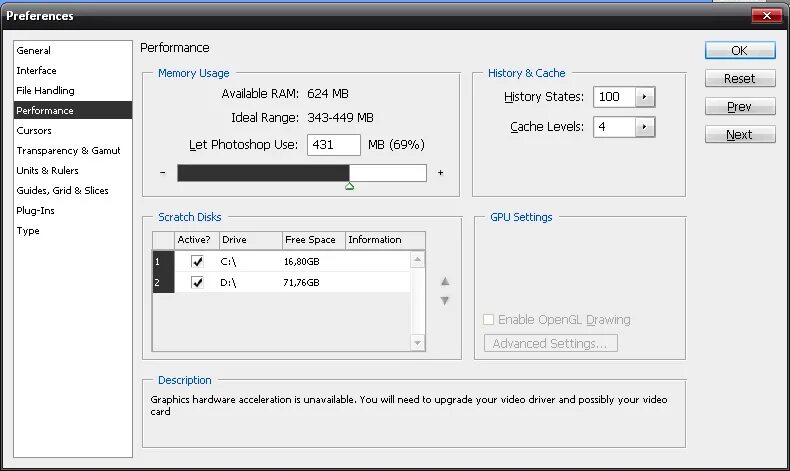Move scratch disk up with up arrow

(445, 281)
